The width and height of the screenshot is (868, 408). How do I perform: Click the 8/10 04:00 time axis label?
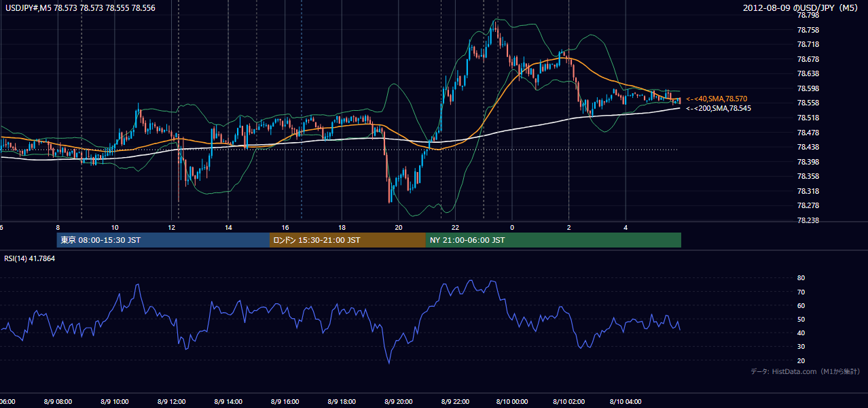(625, 402)
